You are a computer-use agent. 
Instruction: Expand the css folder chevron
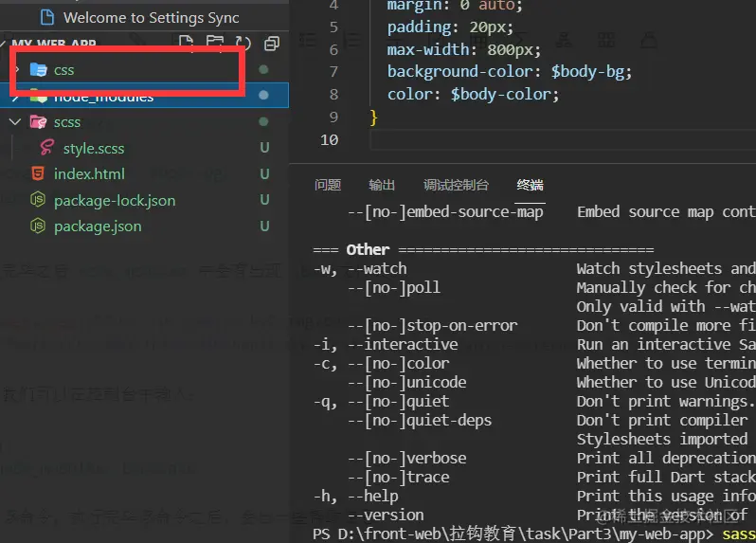click(x=16, y=70)
